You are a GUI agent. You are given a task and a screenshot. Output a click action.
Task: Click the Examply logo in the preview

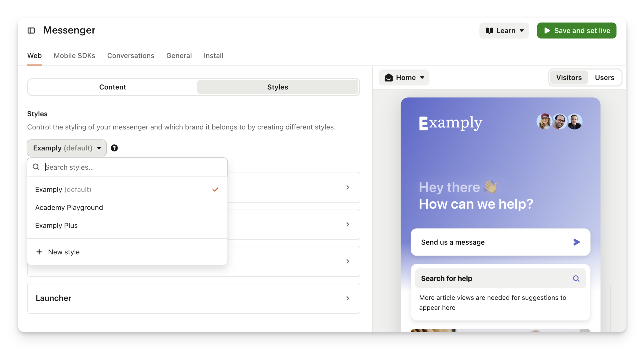click(450, 123)
